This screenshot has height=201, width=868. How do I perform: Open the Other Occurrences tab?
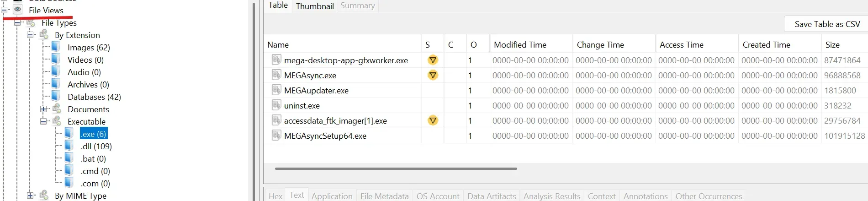(x=709, y=196)
